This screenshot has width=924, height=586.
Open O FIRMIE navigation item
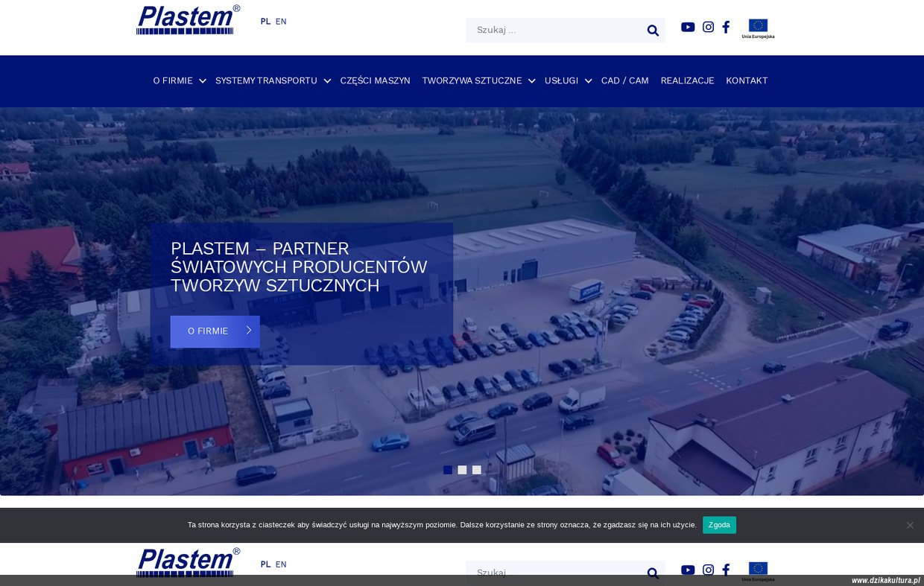pyautogui.click(x=173, y=80)
